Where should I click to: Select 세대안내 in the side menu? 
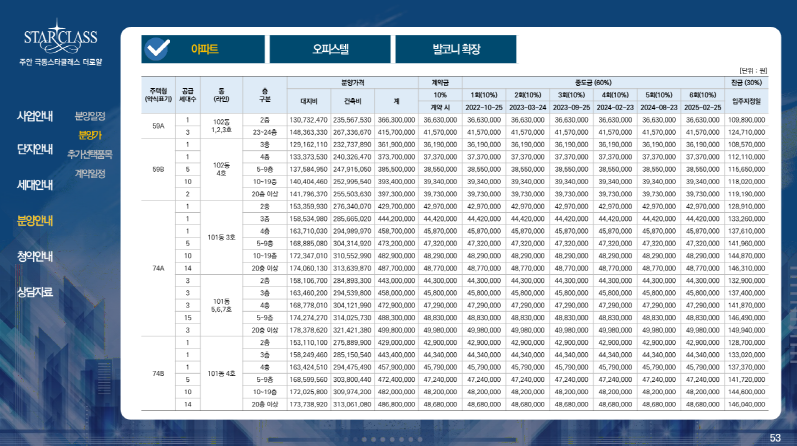(35, 185)
